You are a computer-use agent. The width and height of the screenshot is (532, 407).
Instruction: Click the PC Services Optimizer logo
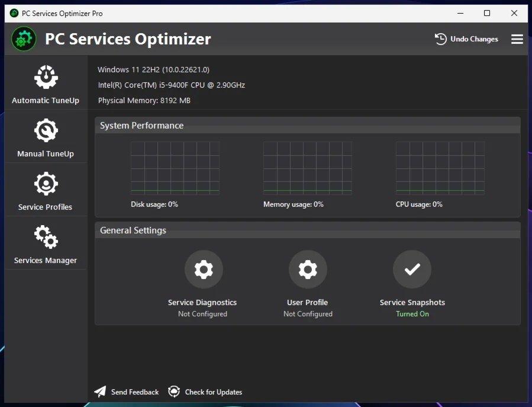click(24, 39)
